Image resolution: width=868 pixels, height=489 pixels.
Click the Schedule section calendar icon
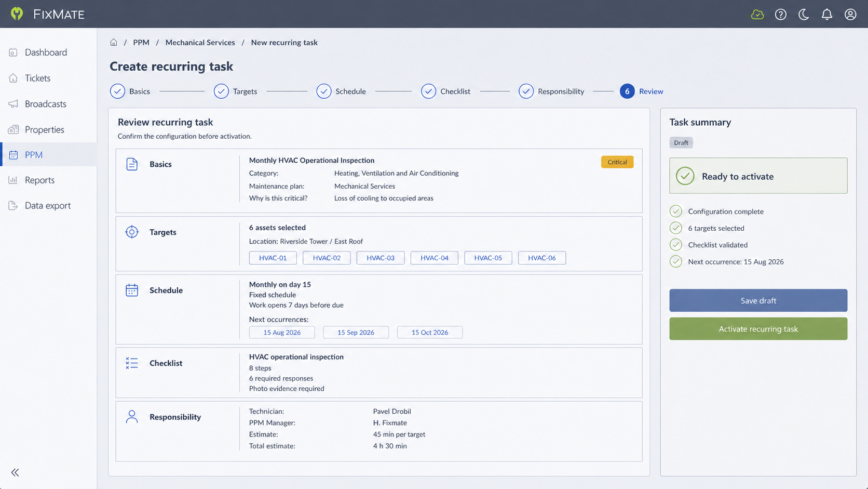[x=132, y=290]
